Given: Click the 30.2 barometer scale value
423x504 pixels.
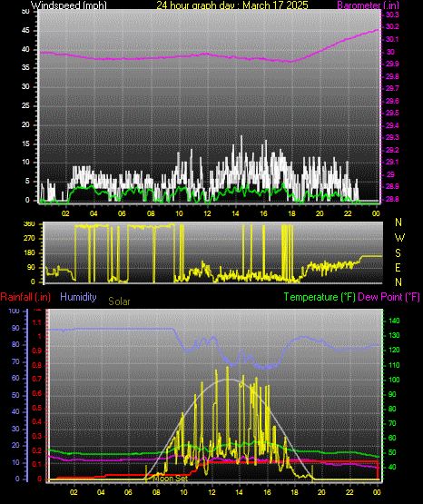Looking at the screenshot, I should tap(392, 26).
